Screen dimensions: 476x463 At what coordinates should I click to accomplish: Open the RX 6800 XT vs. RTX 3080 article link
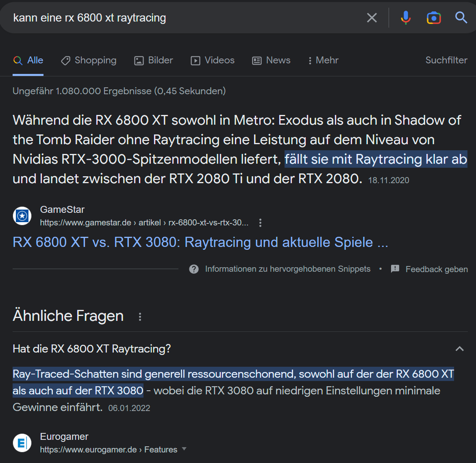tap(200, 242)
